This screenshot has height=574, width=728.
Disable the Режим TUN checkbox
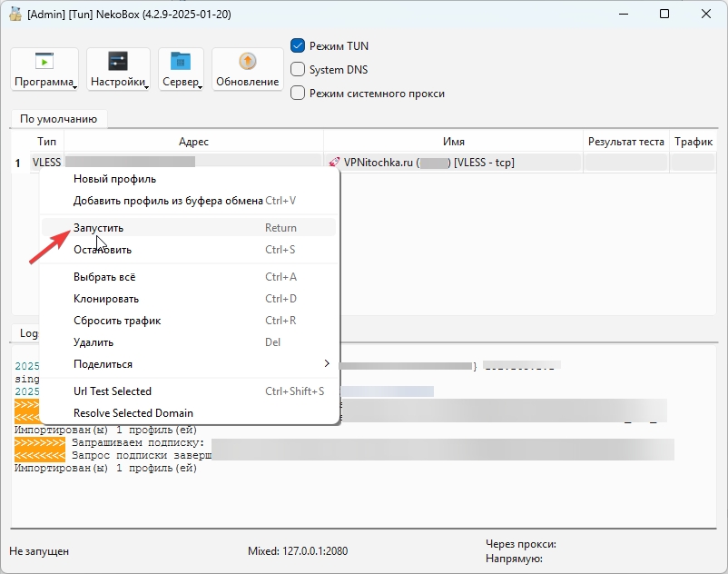tap(298, 45)
